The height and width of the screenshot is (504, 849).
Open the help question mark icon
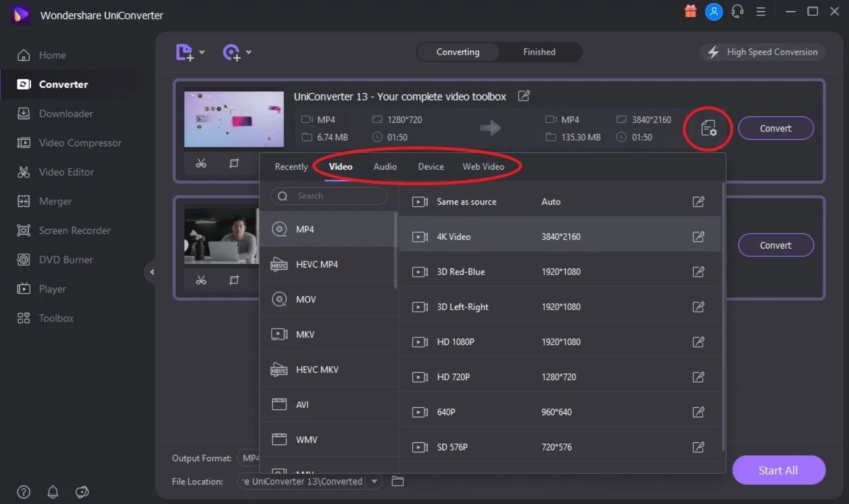[23, 492]
